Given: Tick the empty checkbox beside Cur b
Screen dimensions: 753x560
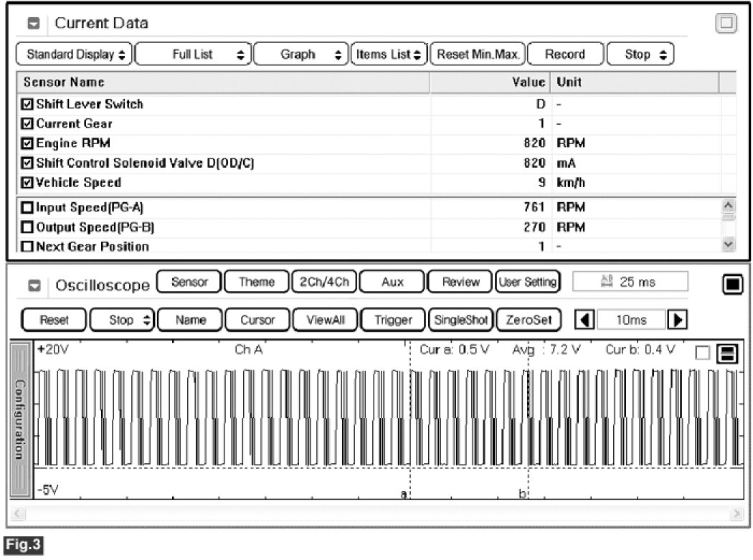Looking at the screenshot, I should (x=703, y=352).
